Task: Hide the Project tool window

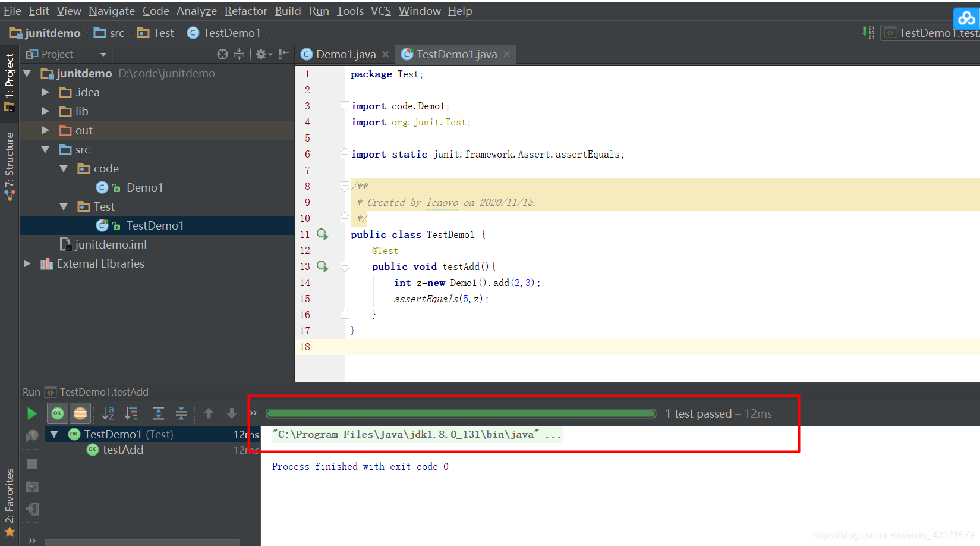Action: (x=284, y=54)
